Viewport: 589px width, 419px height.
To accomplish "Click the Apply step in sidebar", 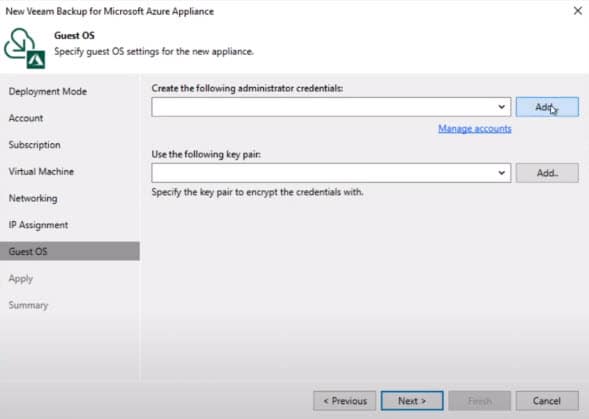I will pos(21,278).
